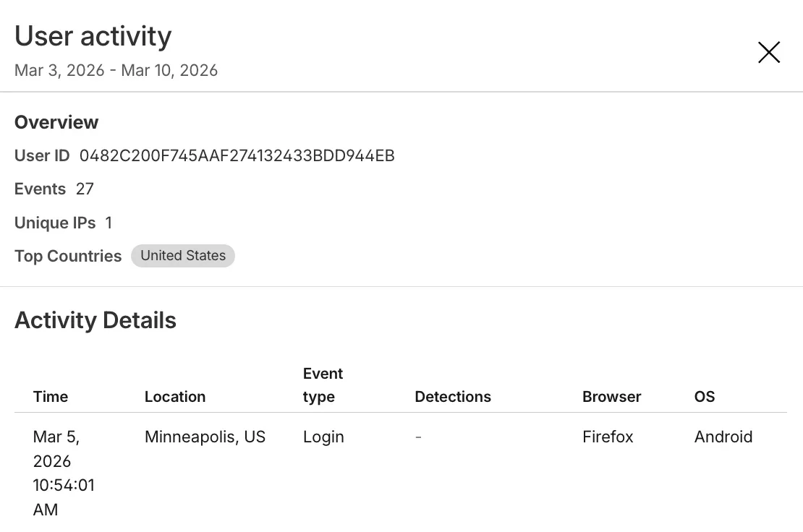
Task: Click the User activity title
Action: click(93, 35)
